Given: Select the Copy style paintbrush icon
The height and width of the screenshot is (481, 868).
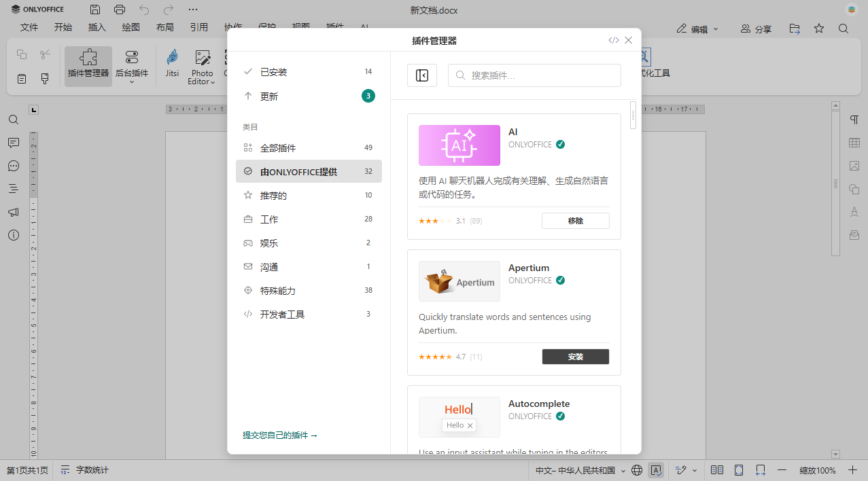Looking at the screenshot, I should [45, 79].
